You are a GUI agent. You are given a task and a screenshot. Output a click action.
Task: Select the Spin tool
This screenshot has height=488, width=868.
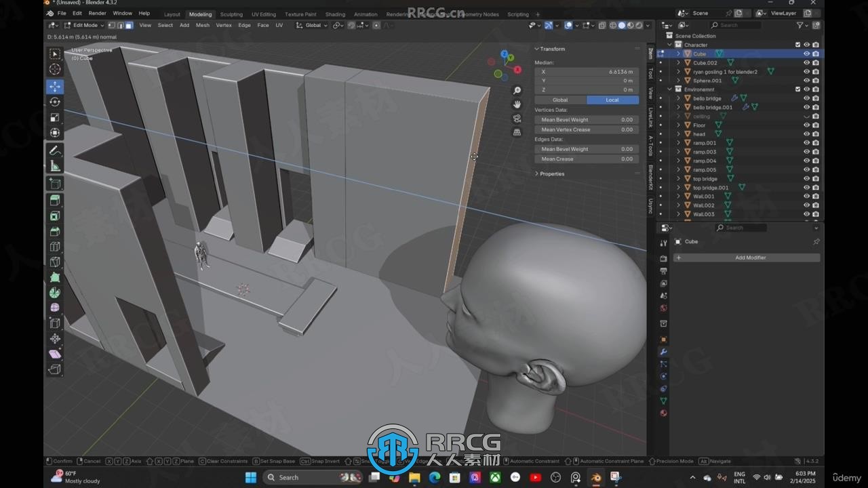point(55,293)
